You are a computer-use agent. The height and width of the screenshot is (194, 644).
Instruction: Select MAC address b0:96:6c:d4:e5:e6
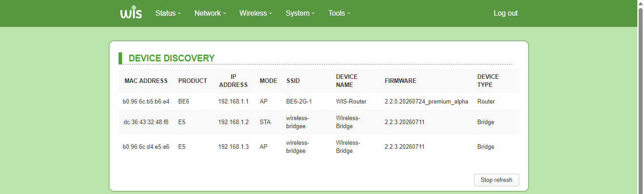(146, 147)
